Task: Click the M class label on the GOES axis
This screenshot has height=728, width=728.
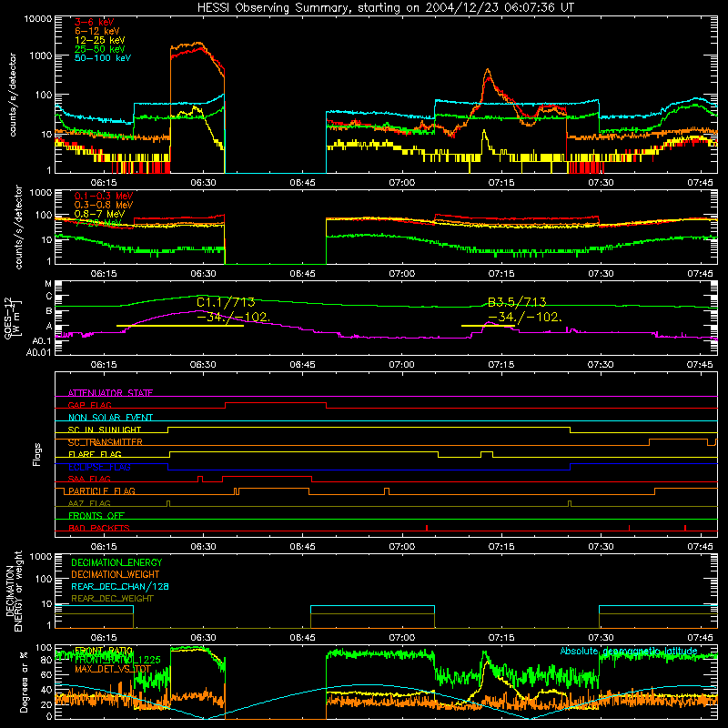Action: click(48, 284)
